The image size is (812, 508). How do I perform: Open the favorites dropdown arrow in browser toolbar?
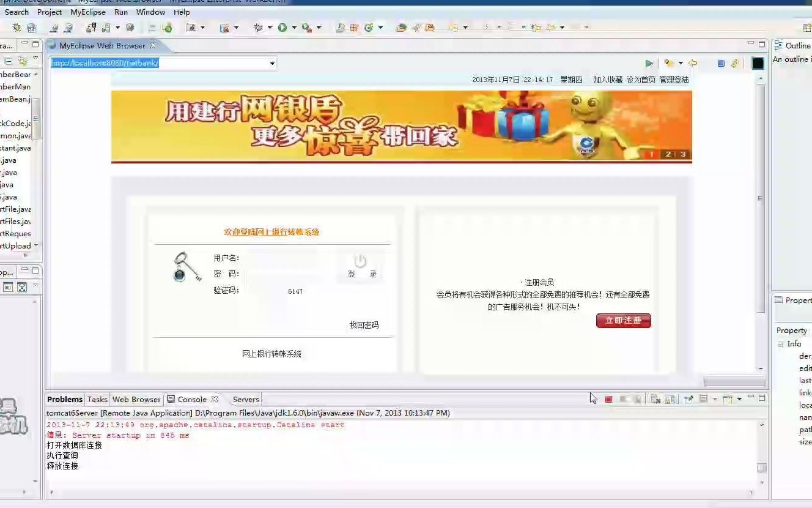pyautogui.click(x=680, y=63)
